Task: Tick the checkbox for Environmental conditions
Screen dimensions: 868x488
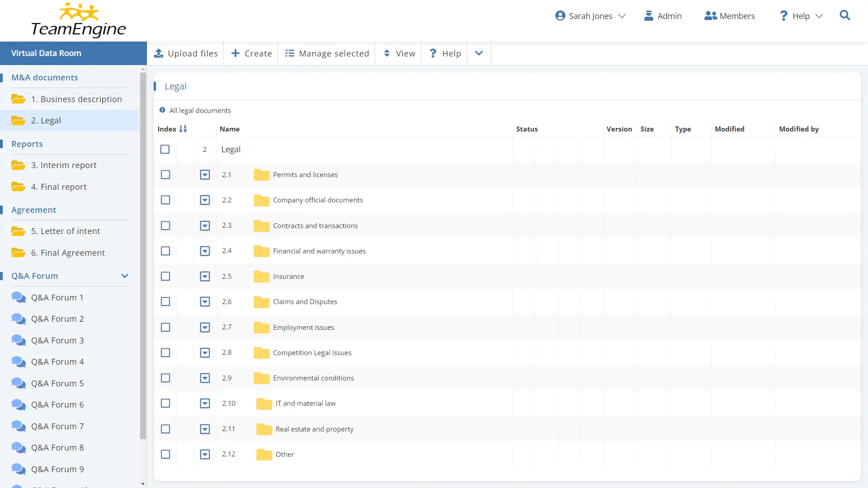Action: [165, 378]
